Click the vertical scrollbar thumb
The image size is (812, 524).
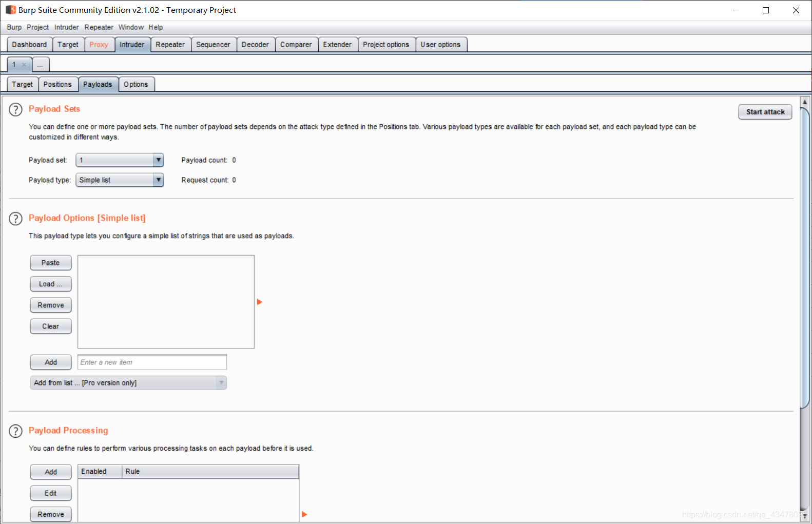(x=805, y=259)
